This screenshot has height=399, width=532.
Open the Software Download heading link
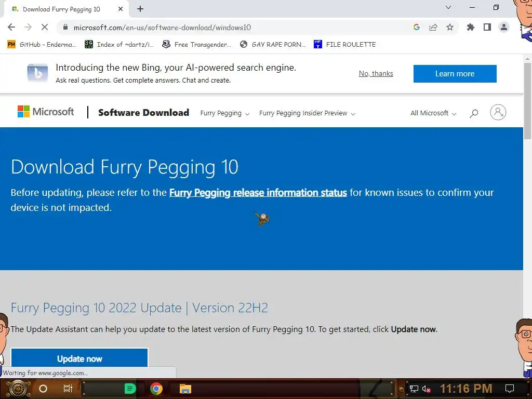coord(143,113)
